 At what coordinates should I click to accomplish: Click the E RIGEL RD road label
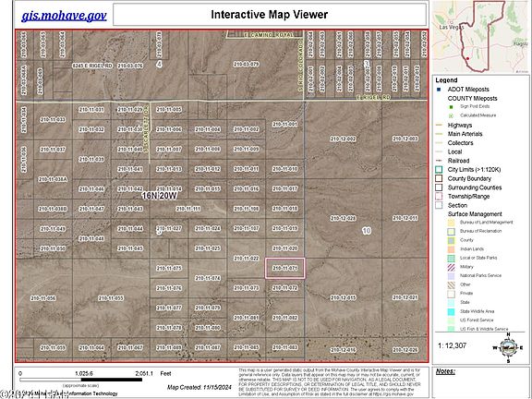coord(373,97)
